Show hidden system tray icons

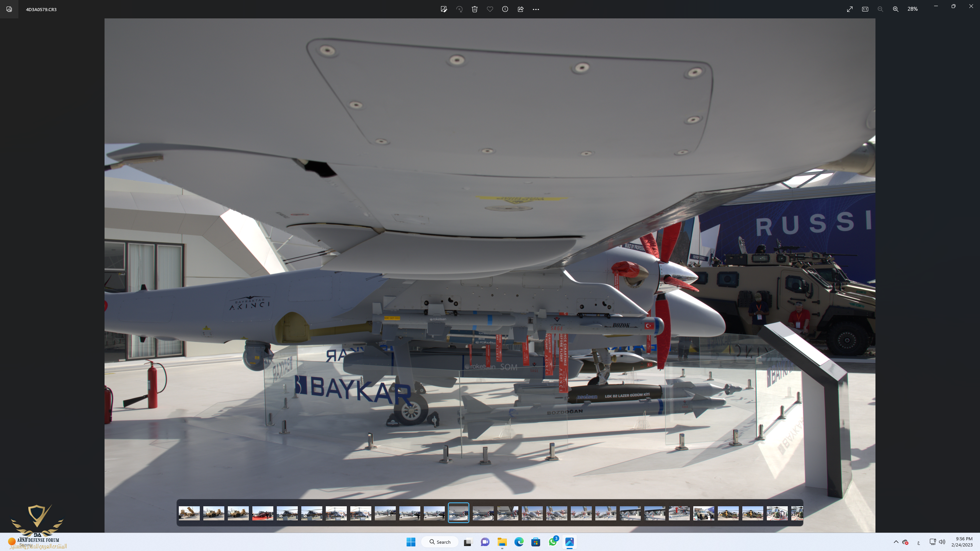click(x=896, y=542)
